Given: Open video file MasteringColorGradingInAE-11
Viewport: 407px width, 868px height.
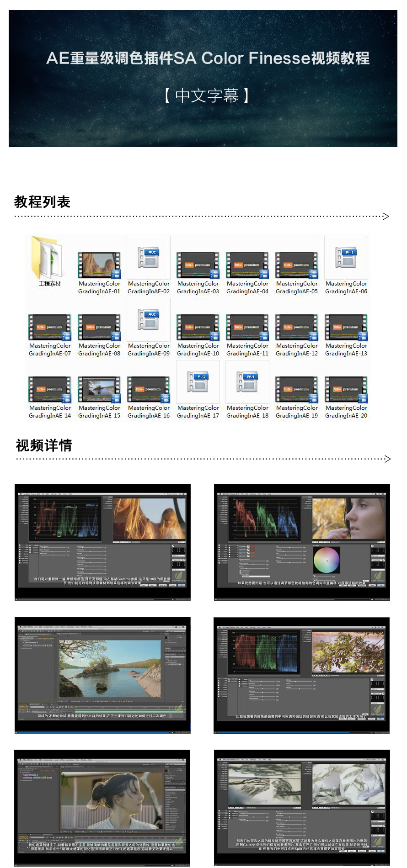Looking at the screenshot, I should pos(247,328).
